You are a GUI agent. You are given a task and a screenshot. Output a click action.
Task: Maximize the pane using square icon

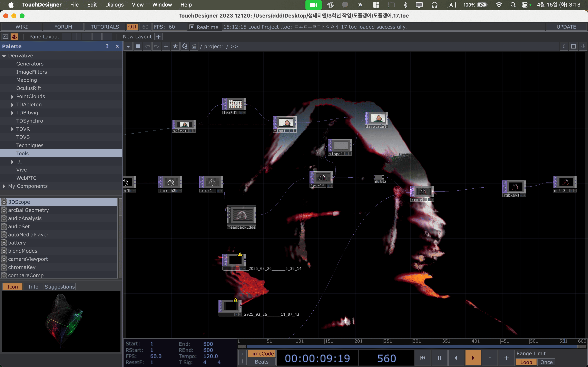(x=574, y=46)
